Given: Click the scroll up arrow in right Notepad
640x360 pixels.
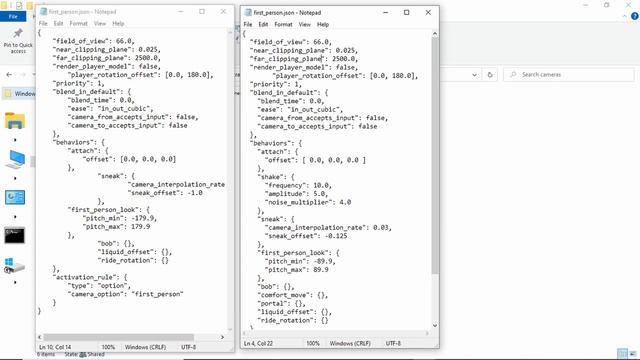Looking at the screenshot, I should [435, 34].
